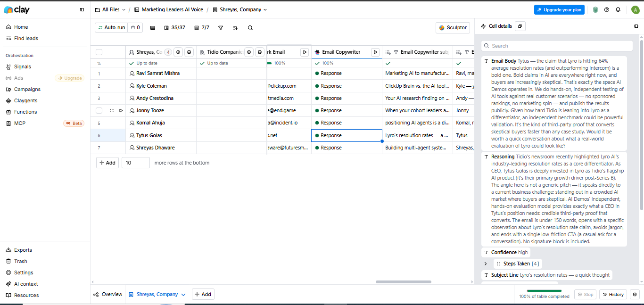Click the Auto-run queue count 0
Screen dimensions: 644x305
135,28
